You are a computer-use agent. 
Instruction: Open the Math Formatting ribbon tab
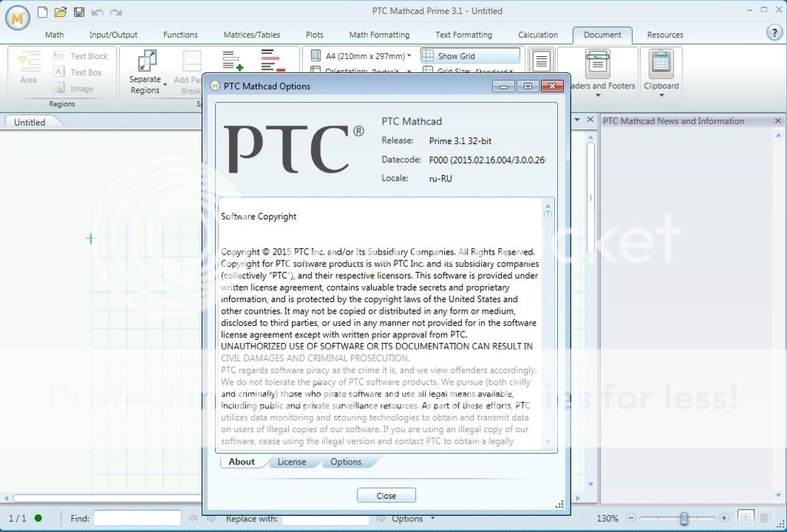point(379,35)
